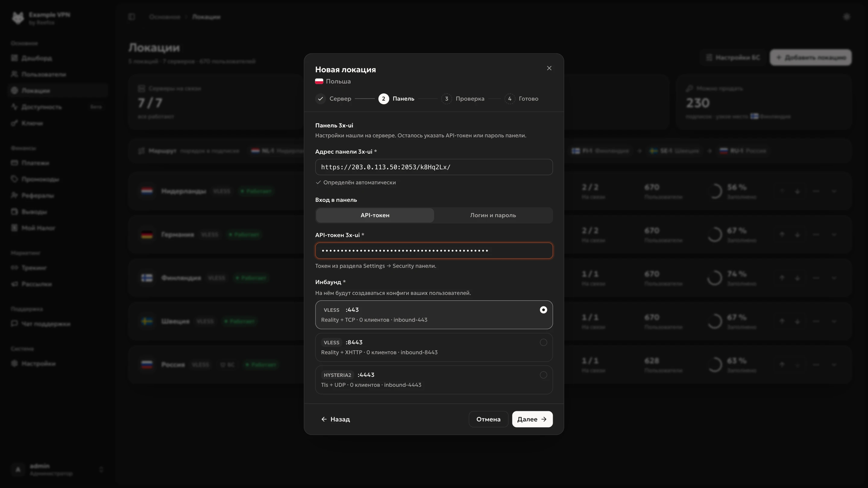868x488 pixels.
Task: Click the Добавить локацию button behind dialog
Action: pos(810,58)
